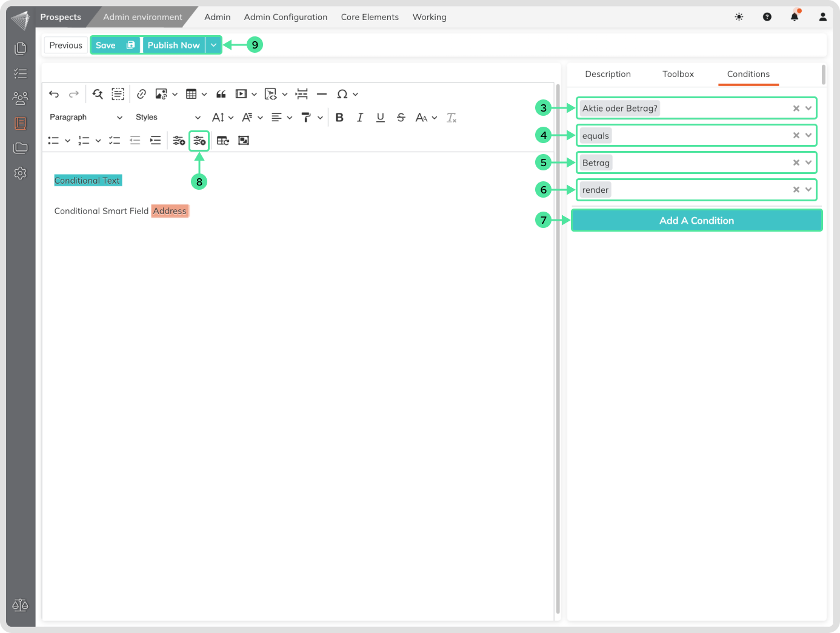Expand the Styles dropdown
Viewport: 840px width, 633px height.
point(167,118)
